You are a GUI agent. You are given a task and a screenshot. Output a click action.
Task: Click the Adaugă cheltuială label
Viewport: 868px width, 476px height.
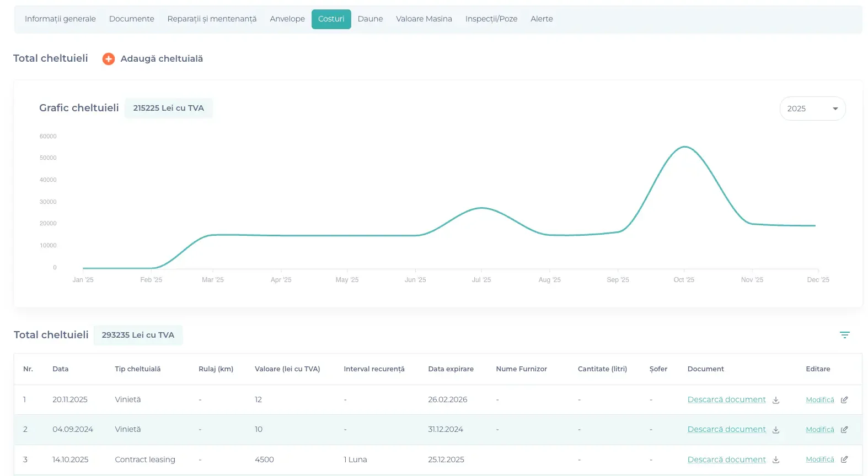pos(162,59)
